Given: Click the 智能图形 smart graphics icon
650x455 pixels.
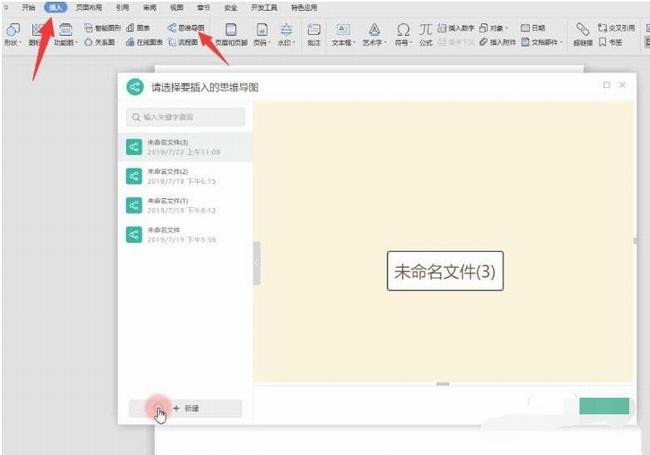Looking at the screenshot, I should [x=103, y=28].
